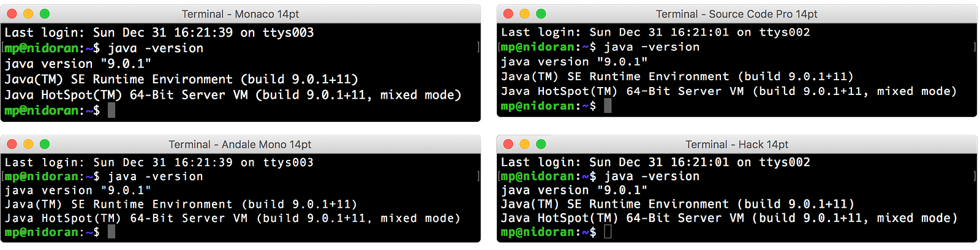This screenshot has width=980, height=250.
Task: Minimize the Monaco 14pt terminal window
Action: point(28,13)
